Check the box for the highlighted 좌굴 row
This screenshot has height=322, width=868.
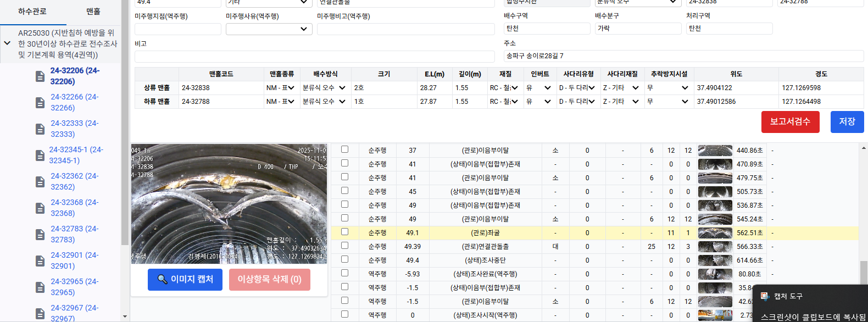(x=344, y=232)
